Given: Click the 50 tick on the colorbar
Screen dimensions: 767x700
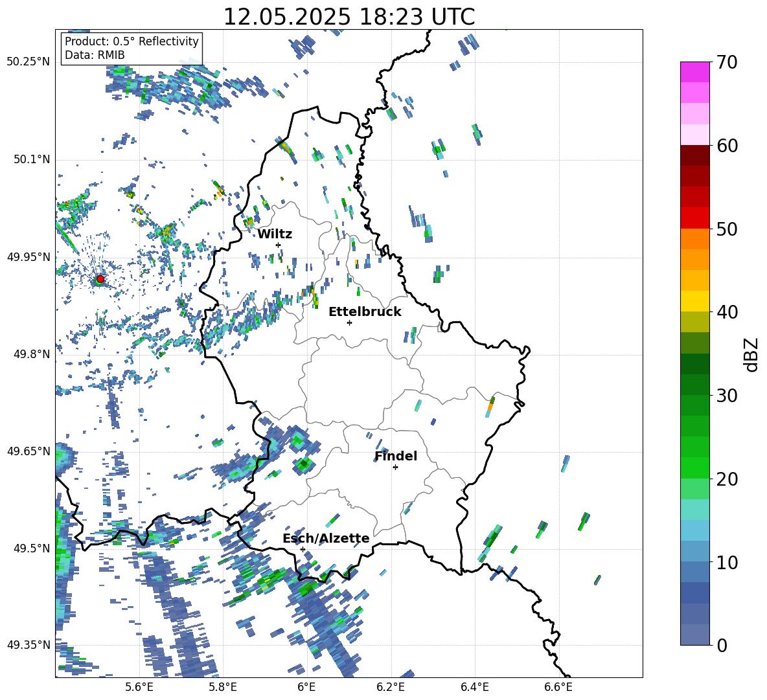Looking at the screenshot, I should tap(727, 229).
